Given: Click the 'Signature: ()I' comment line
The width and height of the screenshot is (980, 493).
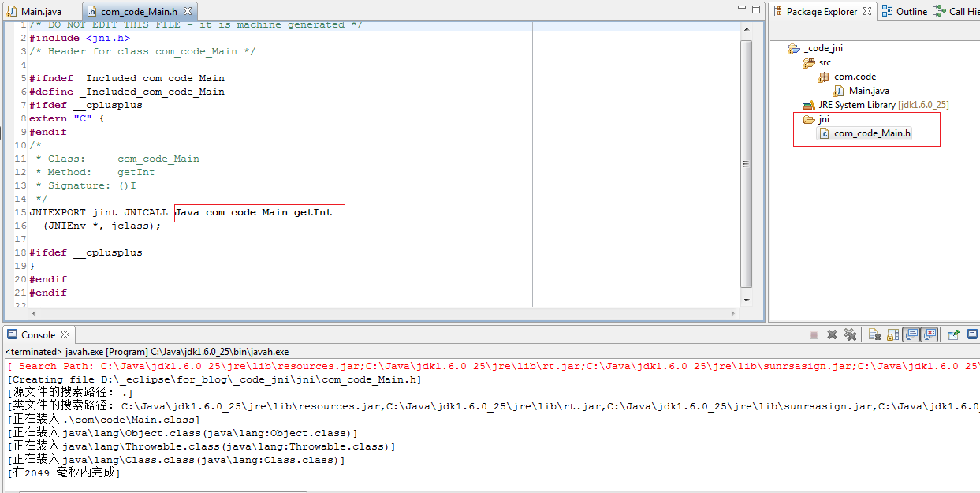Looking at the screenshot, I should coord(86,185).
